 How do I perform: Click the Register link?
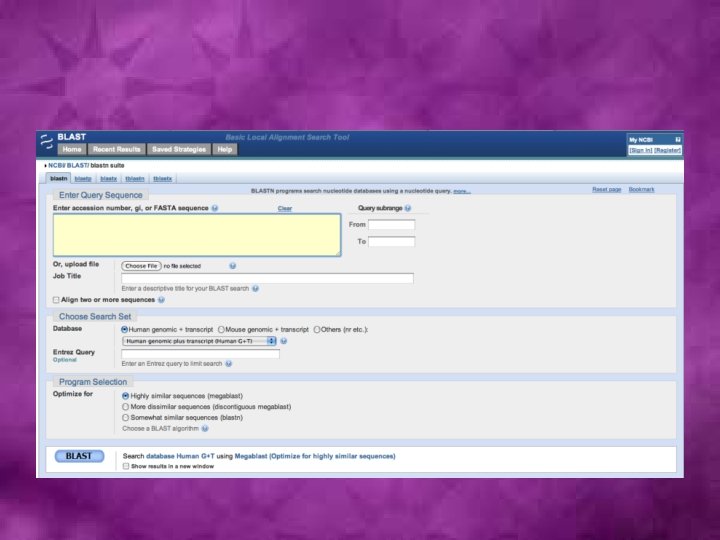(668, 150)
